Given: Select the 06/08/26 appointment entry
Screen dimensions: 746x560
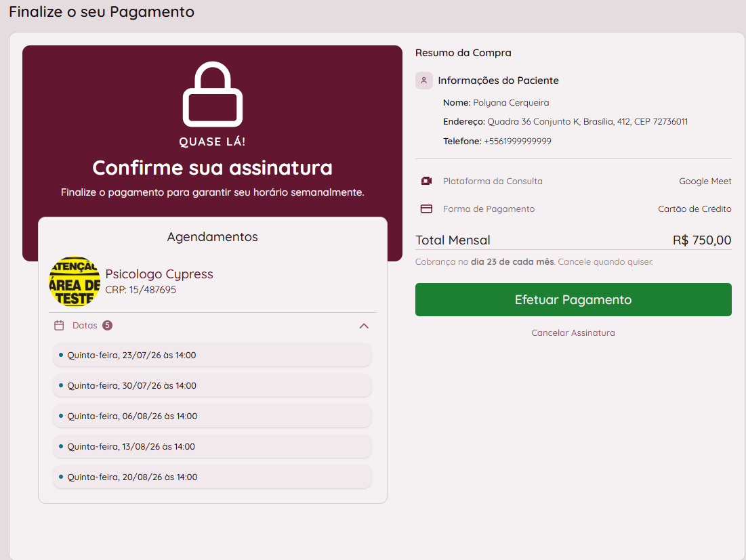Looking at the screenshot, I should tap(212, 416).
